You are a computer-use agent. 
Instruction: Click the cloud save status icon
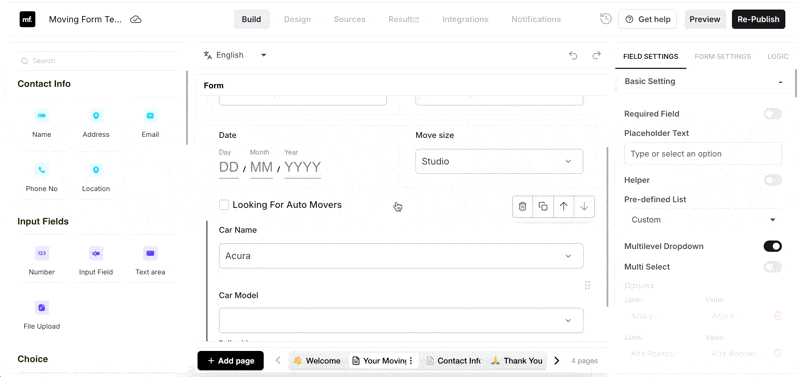tap(136, 19)
